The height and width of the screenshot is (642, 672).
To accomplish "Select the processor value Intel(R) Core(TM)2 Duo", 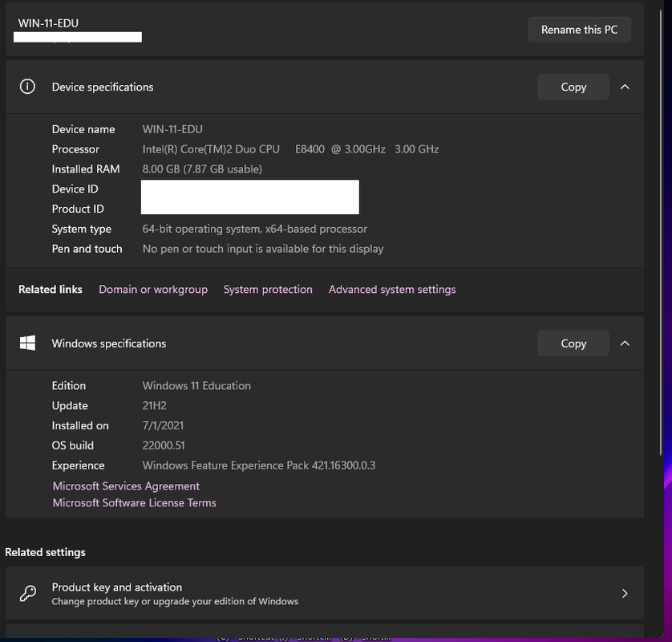I will coord(290,149).
